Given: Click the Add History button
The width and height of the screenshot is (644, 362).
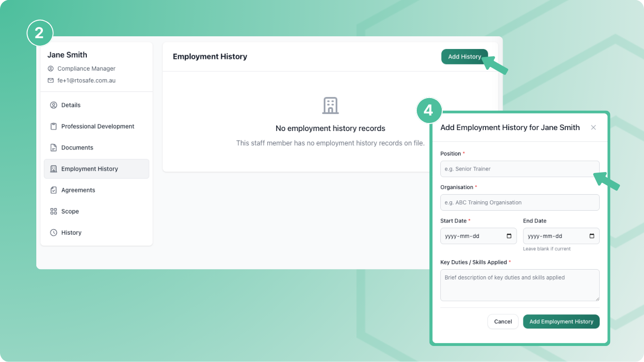Looking at the screenshot, I should point(464,57).
